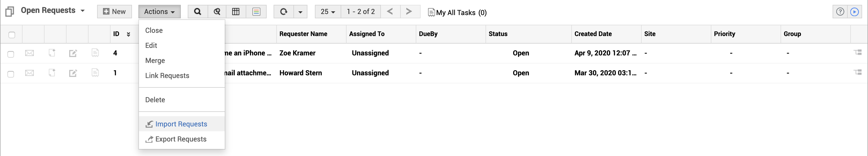Screen dimensions: 868x156
Task: Expand the Open Requests view dropdown
Action: [x=83, y=11]
